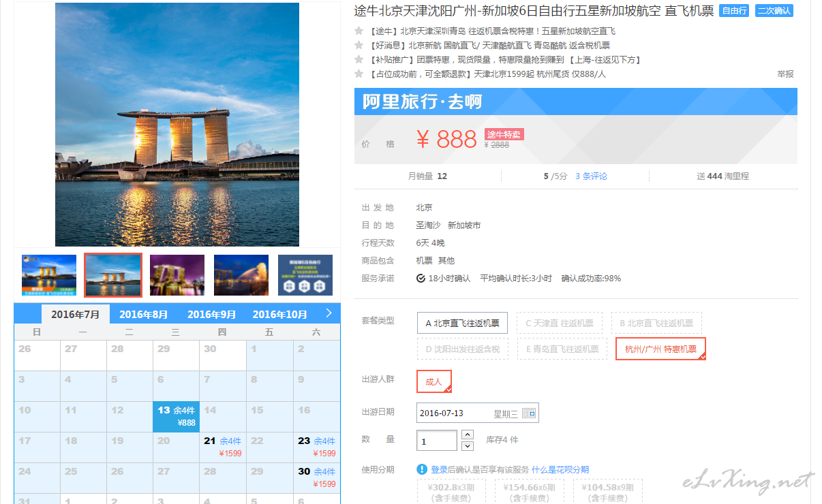The width and height of the screenshot is (822, 504).
Task: Open the date picker calendar icon
Action: (529, 413)
